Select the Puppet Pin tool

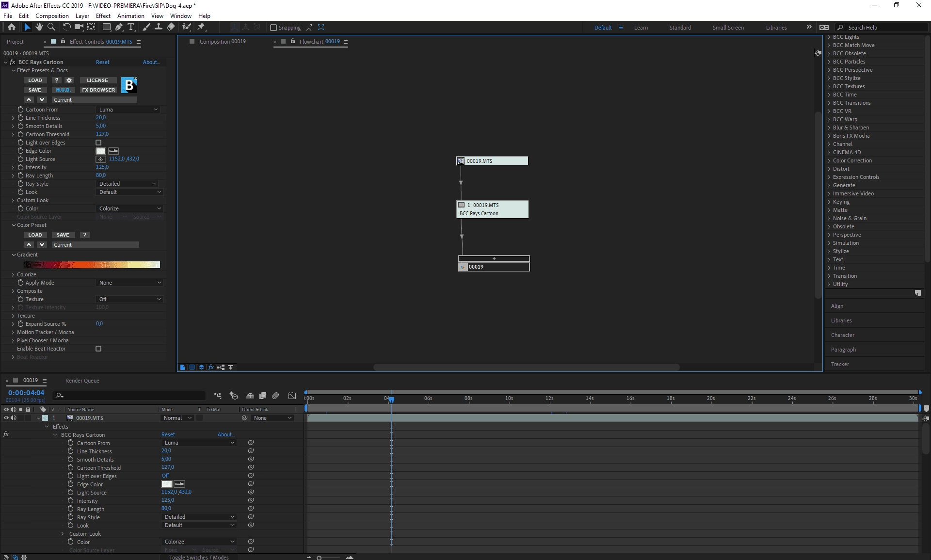[201, 27]
